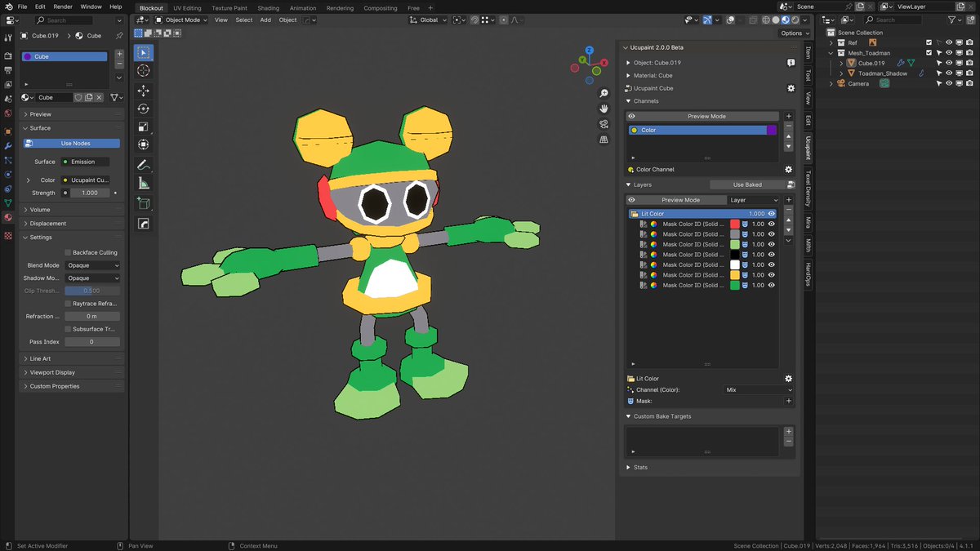Viewport: 980px width, 551px height.
Task: Open the Global transform orientation dropdown
Action: [429, 20]
